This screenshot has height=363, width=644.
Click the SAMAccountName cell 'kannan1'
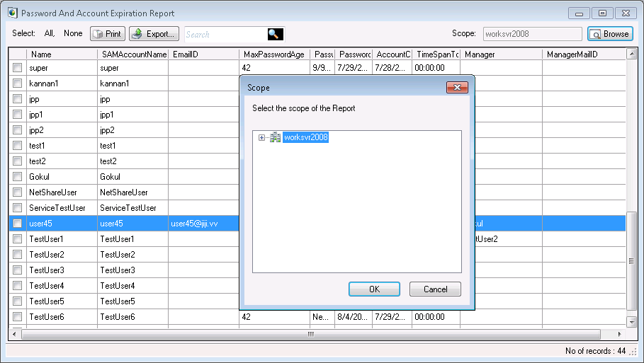pos(133,83)
